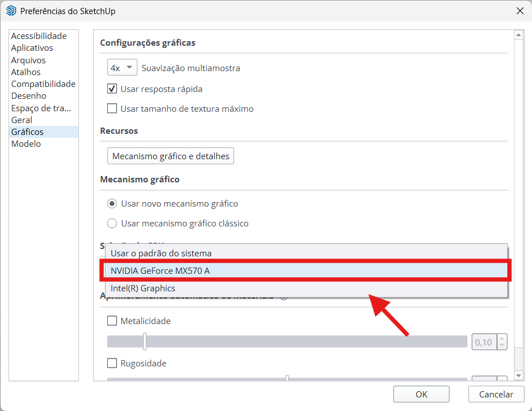Click Mecanismo gráfico e detalhes button

pyautogui.click(x=170, y=156)
